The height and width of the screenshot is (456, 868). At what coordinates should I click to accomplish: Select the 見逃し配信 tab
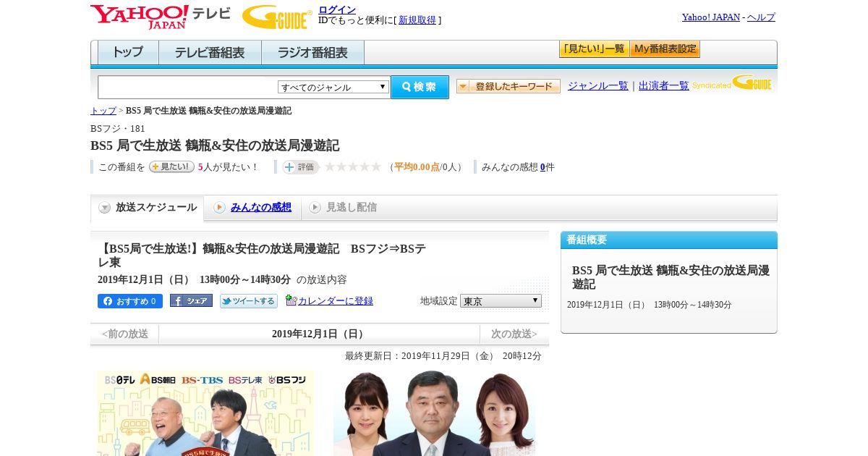(x=352, y=208)
